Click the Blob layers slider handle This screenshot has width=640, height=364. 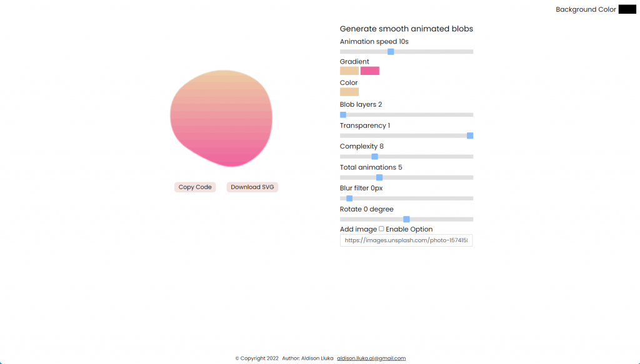point(342,114)
